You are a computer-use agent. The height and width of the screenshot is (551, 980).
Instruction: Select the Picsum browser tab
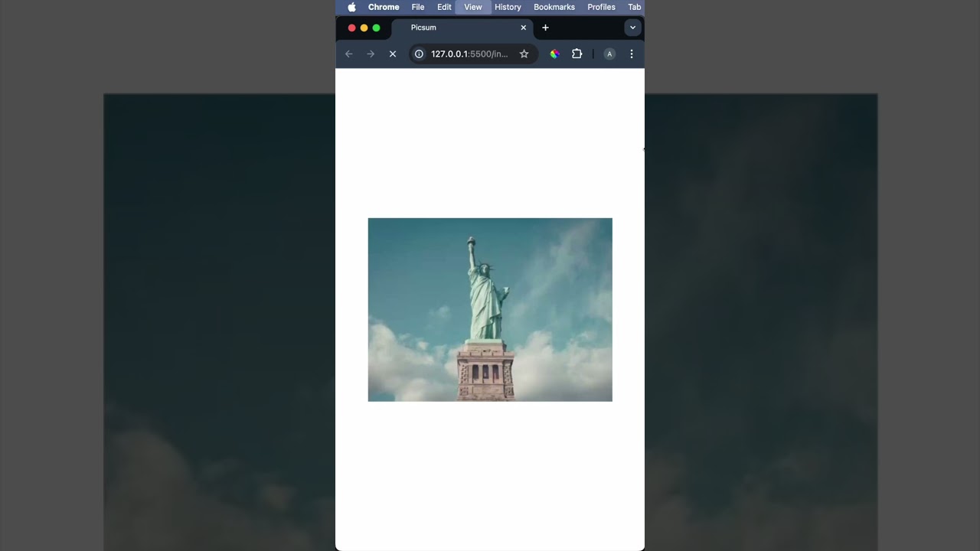tap(462, 28)
